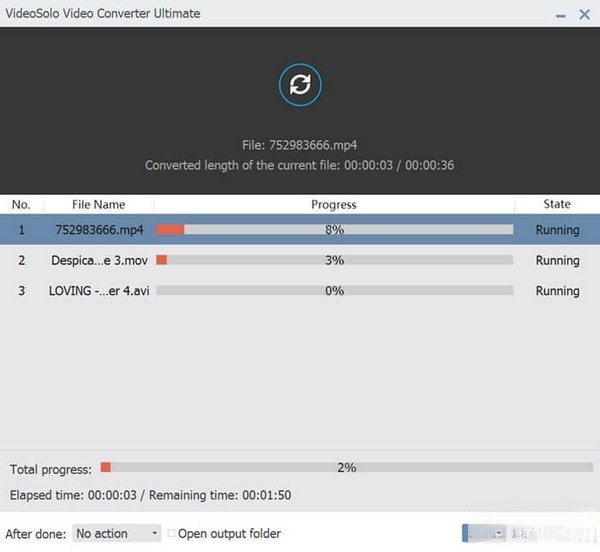Click the 0% progress bar for LOVING avi file

pyautogui.click(x=334, y=291)
